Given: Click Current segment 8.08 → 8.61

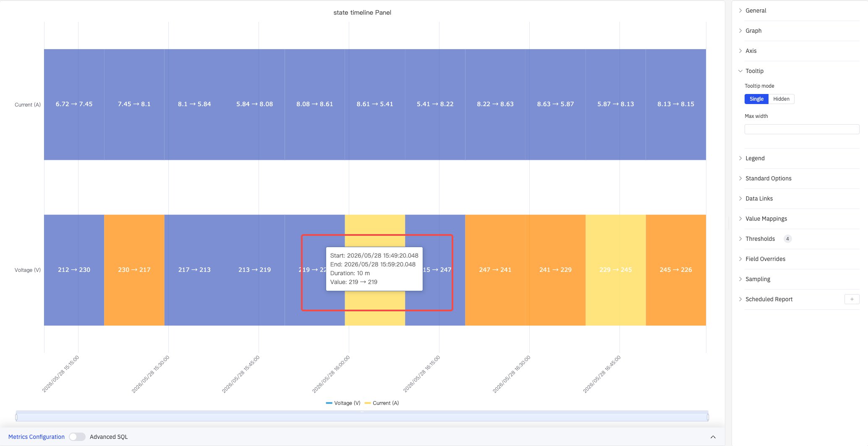Looking at the screenshot, I should pos(315,104).
